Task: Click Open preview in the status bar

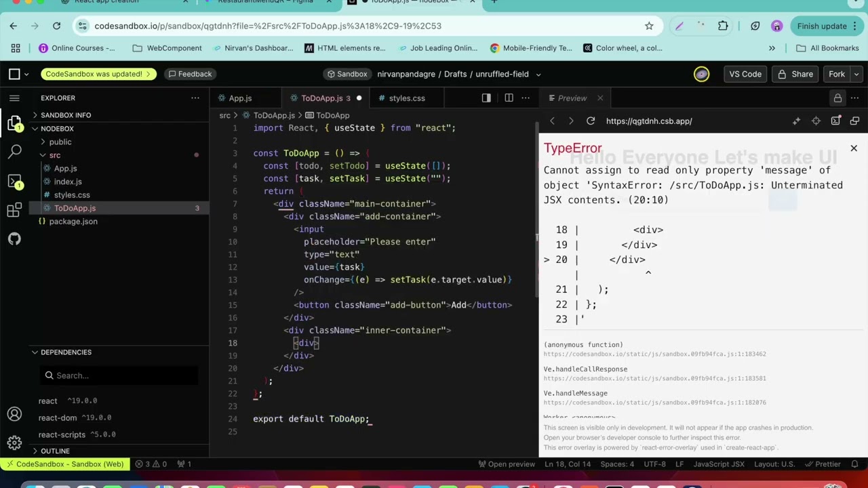Action: pos(507,464)
